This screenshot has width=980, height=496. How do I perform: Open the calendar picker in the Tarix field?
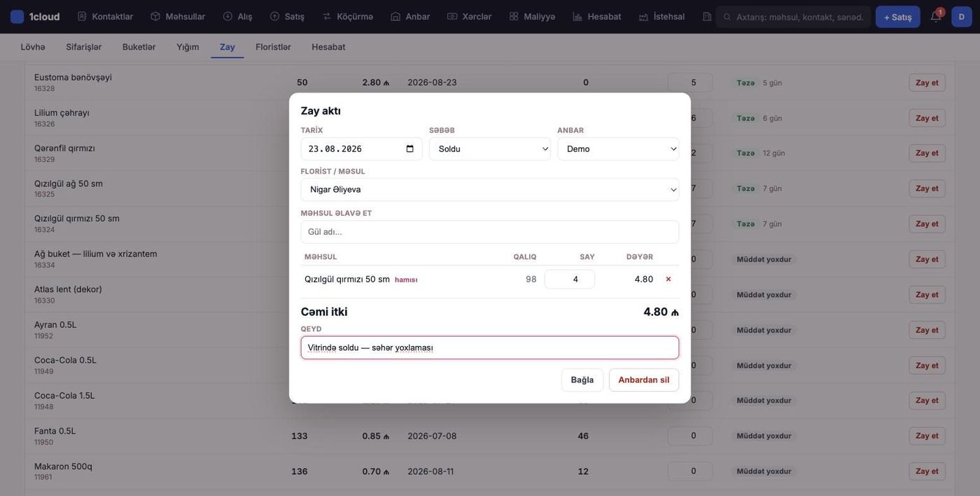click(410, 149)
